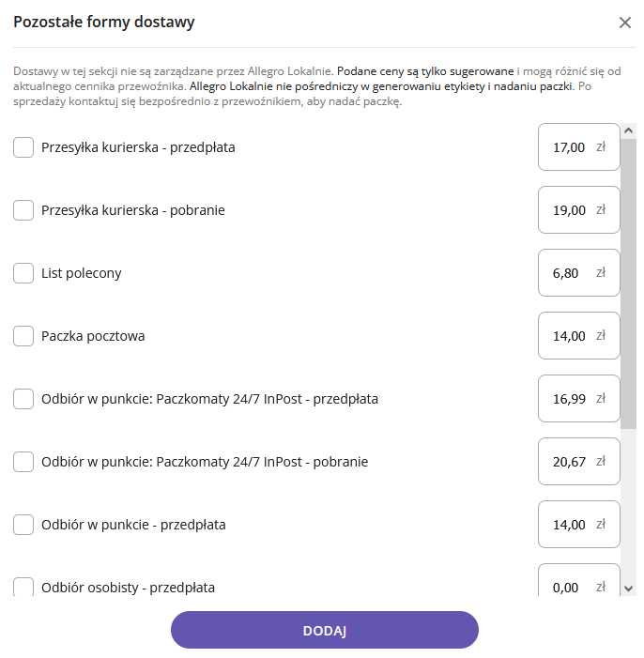Image resolution: width=644 pixels, height=658 pixels.
Task: Edit the List polecony 6,80 price
Action: click(566, 273)
